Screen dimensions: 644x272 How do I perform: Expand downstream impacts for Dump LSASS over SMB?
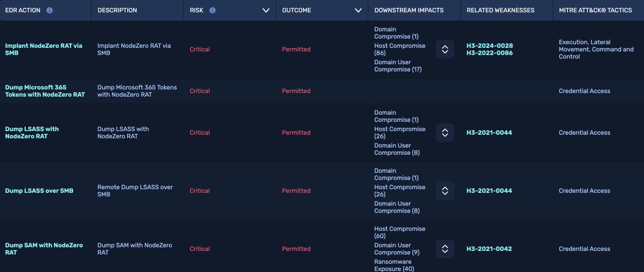point(445,190)
